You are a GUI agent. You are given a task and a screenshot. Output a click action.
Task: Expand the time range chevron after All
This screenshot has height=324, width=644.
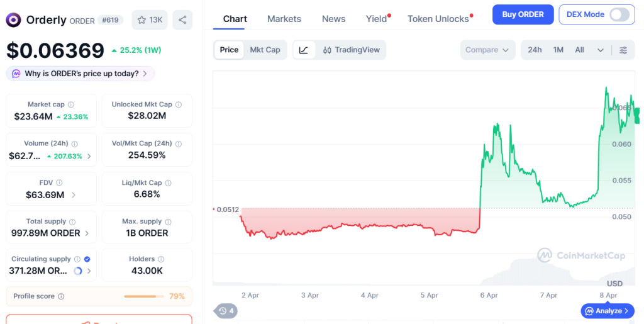pos(601,50)
